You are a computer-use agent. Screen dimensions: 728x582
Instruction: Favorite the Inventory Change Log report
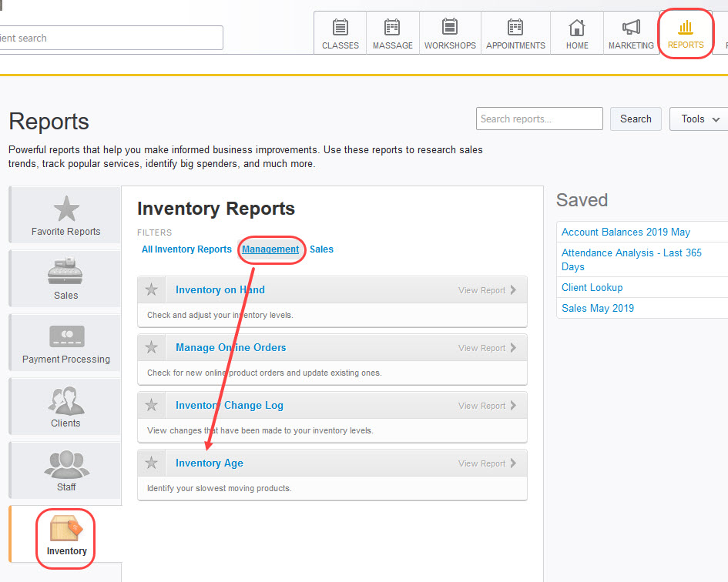click(151, 405)
